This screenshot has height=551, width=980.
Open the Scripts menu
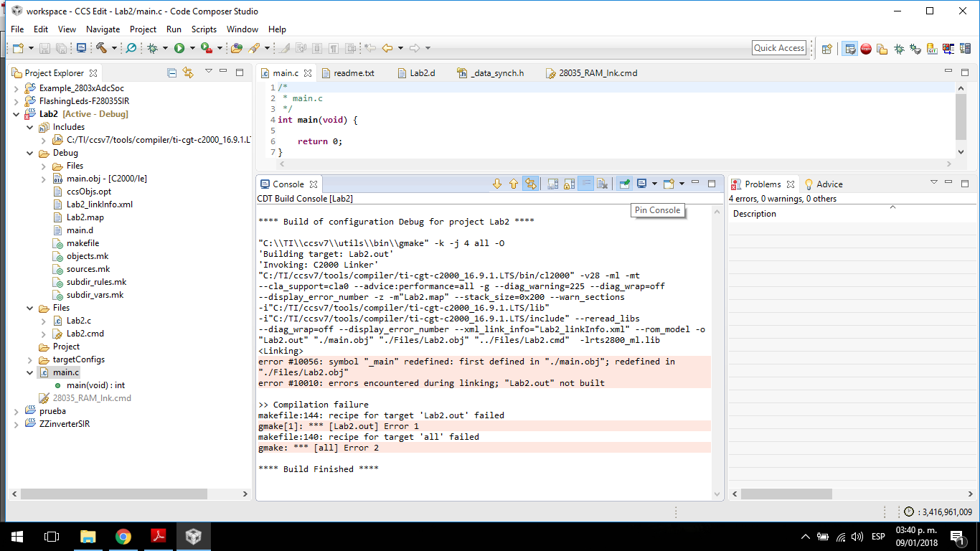tap(204, 29)
